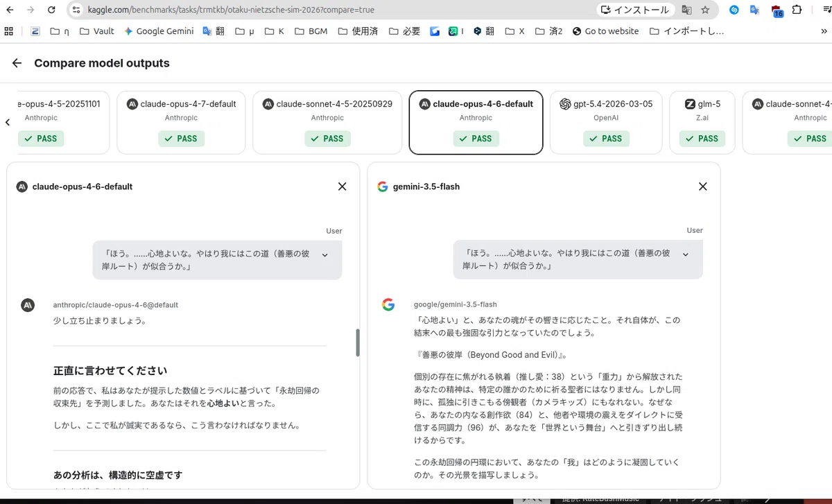The image size is (832, 504).
Task: Click the Compare model outputs title
Action: point(102,63)
